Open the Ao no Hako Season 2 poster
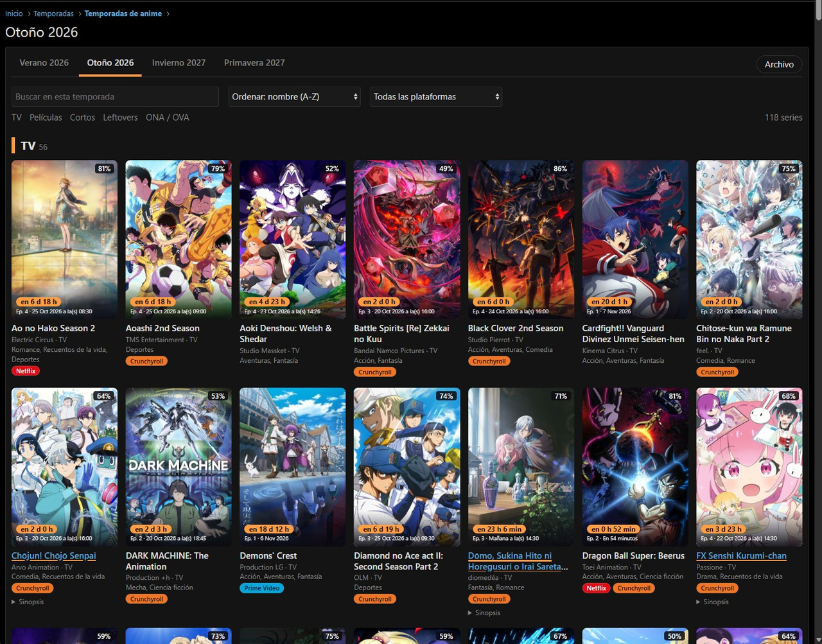This screenshot has height=644, width=822. 64,239
